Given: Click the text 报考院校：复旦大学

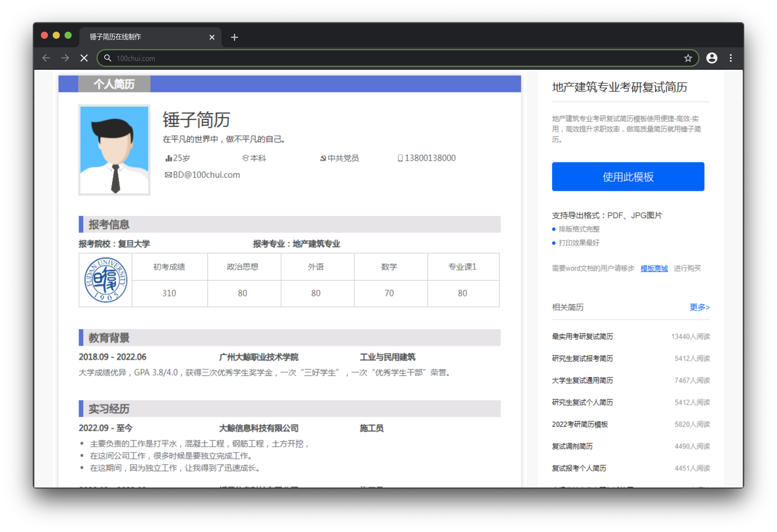Looking at the screenshot, I should (x=114, y=244).
